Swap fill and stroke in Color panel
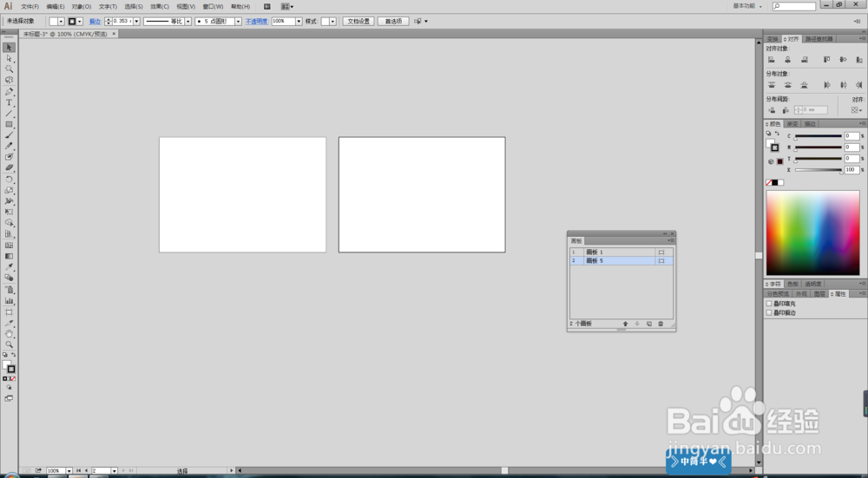The width and height of the screenshot is (868, 478). pyautogui.click(x=777, y=134)
